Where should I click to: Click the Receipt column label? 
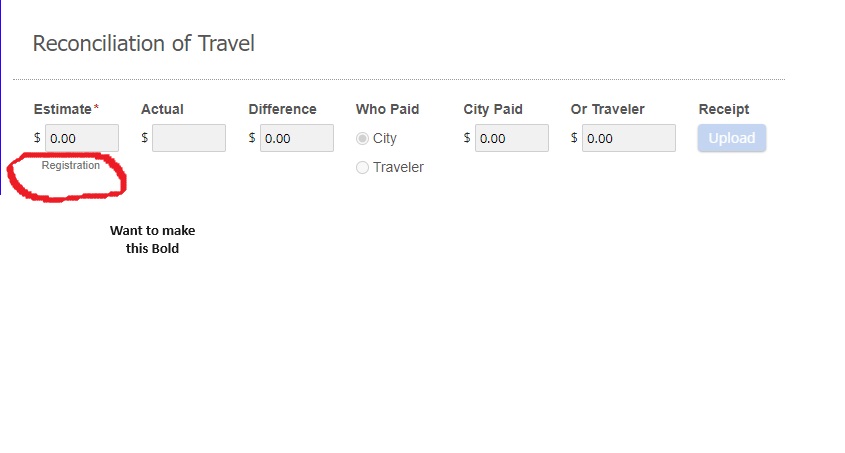click(x=723, y=109)
